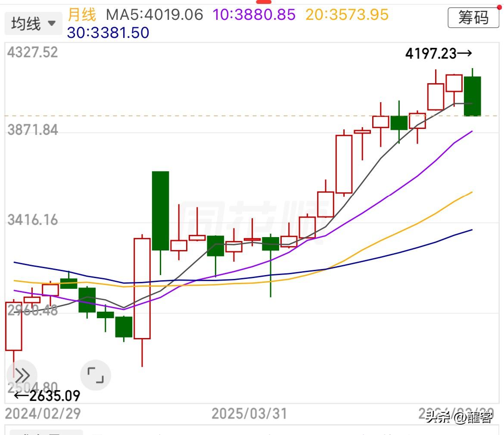Expand chart with the double-chevron icon

22,375
